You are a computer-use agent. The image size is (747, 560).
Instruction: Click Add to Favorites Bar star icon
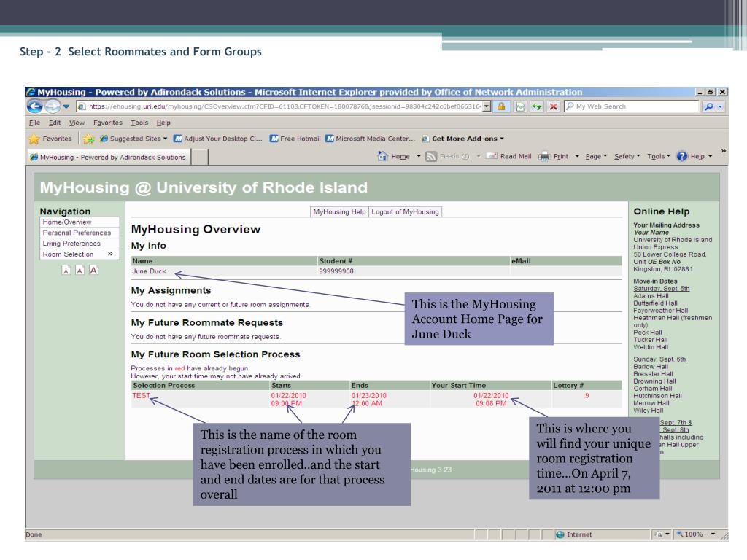click(x=88, y=139)
